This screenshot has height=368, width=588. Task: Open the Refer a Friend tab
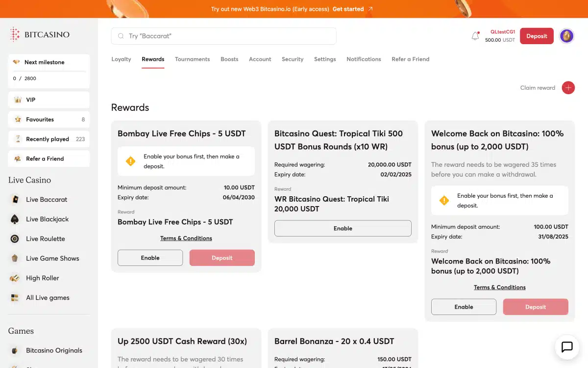click(x=410, y=59)
